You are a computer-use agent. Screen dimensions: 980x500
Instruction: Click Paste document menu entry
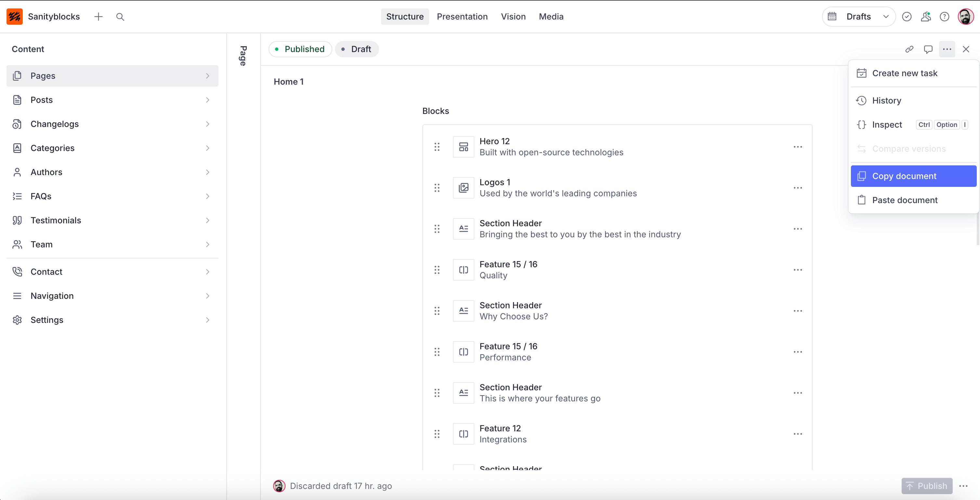point(905,200)
